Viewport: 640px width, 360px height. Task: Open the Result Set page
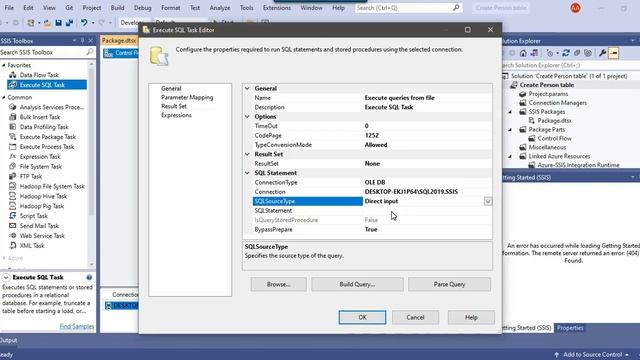173,106
